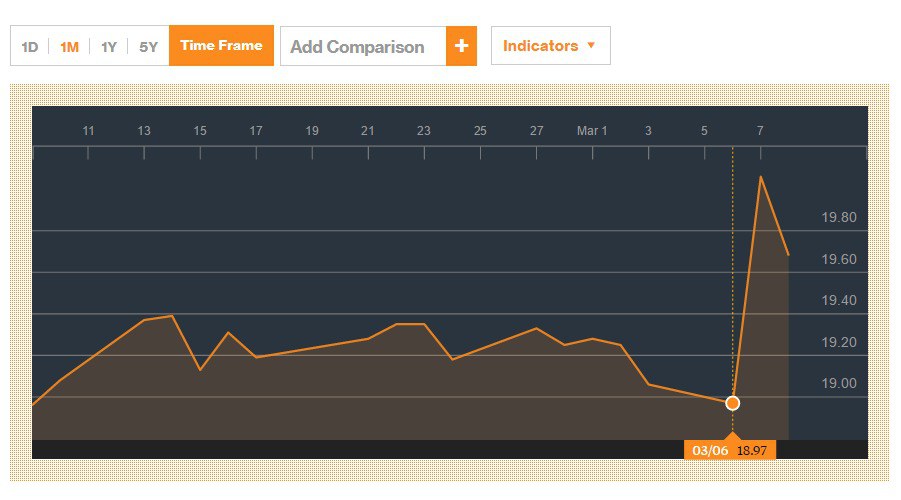901x500 pixels.
Task: Click the 19.00 price axis label
Action: point(838,383)
